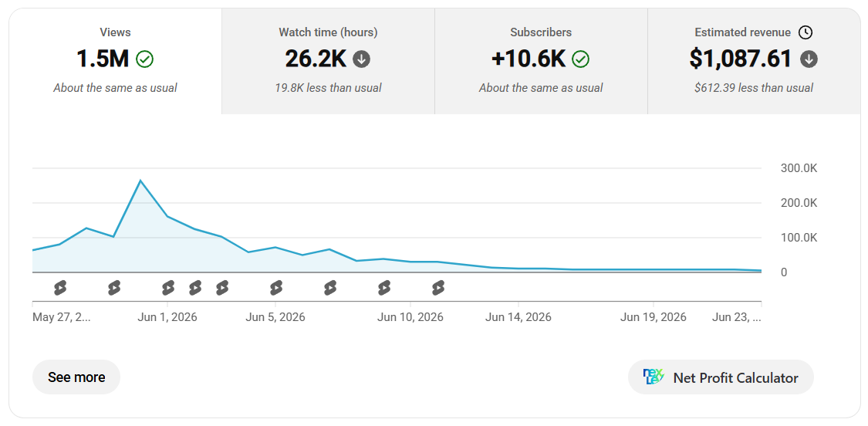Screen dimensions: 868x426
Task: Click the Shorts marker above Jun 5, 2026
Action: click(x=275, y=288)
